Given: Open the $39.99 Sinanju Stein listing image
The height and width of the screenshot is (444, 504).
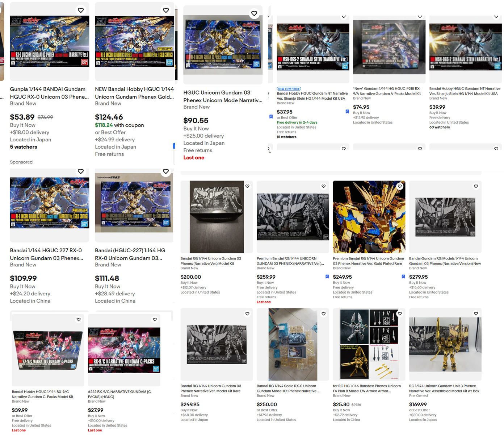Looking at the screenshot, I should 465,47.
